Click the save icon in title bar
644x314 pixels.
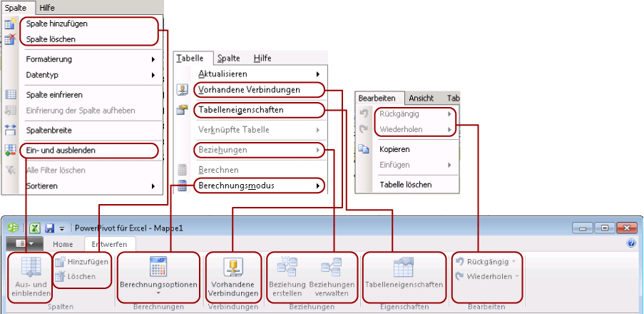click(50, 228)
